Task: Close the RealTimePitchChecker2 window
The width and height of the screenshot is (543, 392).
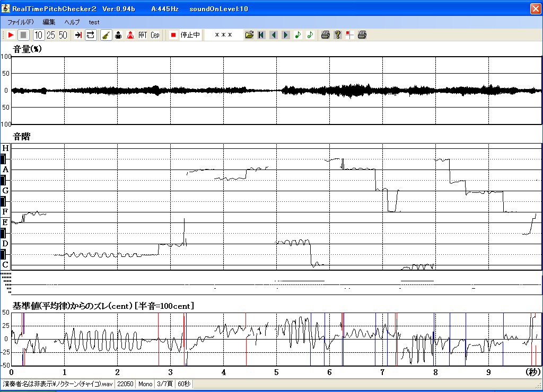Action: tap(536, 8)
